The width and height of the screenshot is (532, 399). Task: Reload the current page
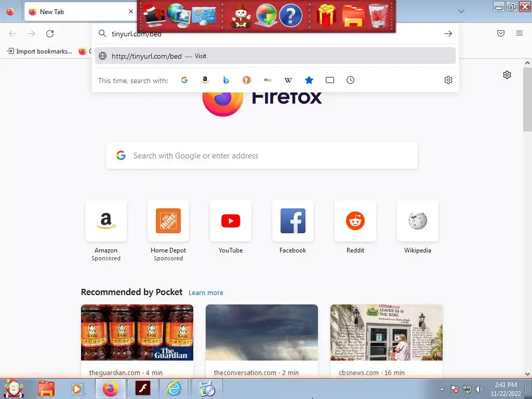coord(50,34)
